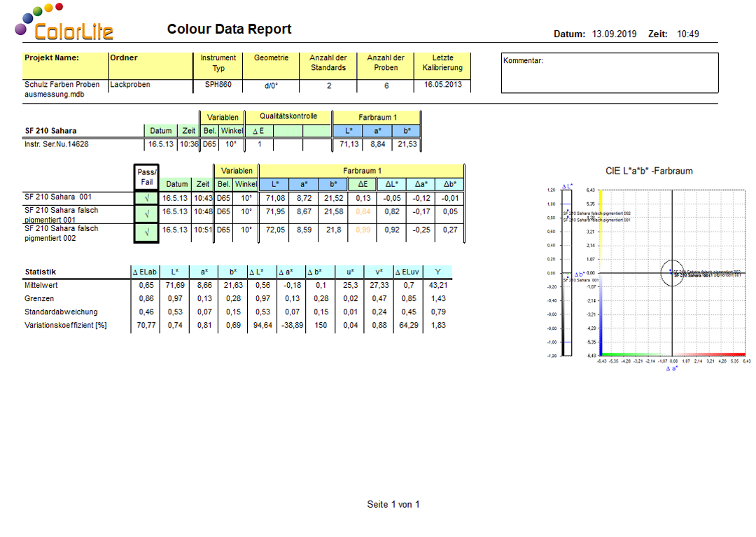Click the instrument value 'SPH860'
This screenshot has width=756, height=537.
[x=218, y=84]
